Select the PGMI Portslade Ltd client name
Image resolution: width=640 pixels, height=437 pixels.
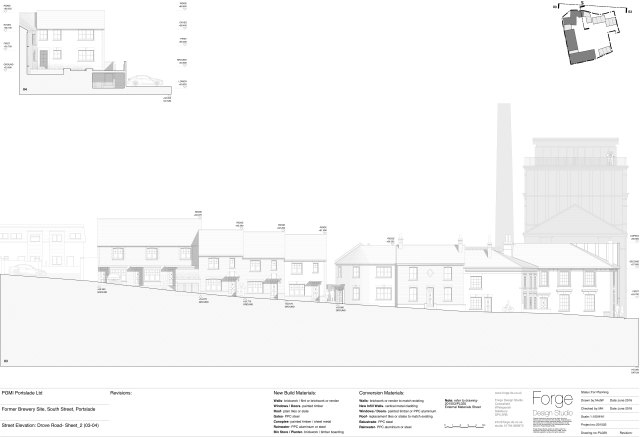click(x=25, y=393)
